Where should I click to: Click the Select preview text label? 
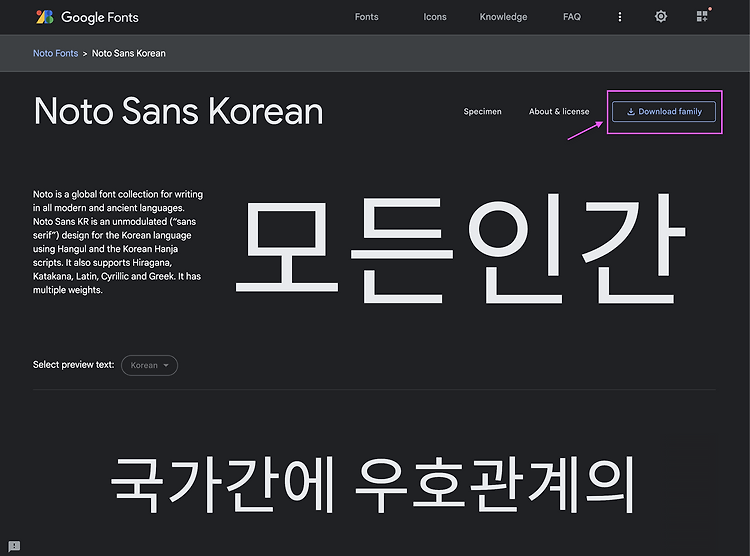tap(74, 365)
